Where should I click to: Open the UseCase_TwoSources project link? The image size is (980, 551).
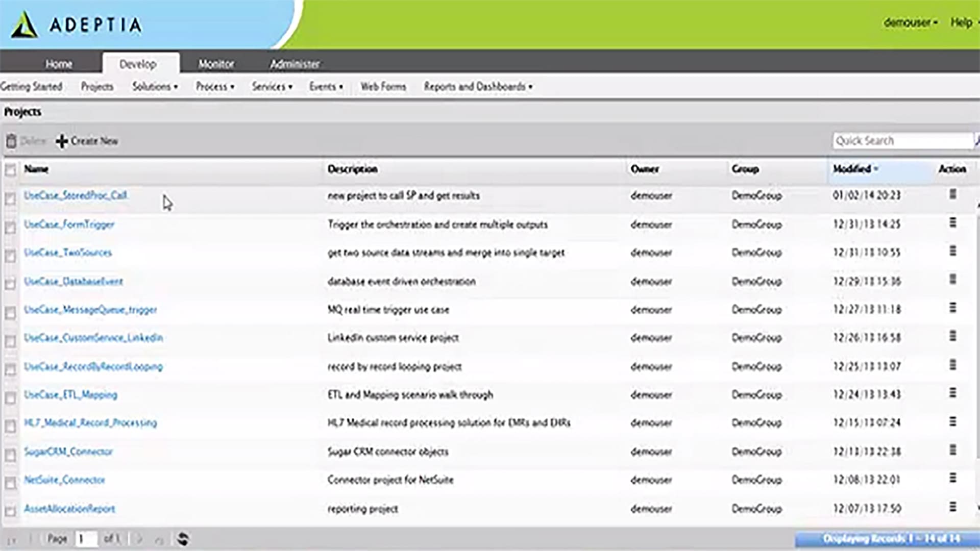pyautogui.click(x=68, y=253)
